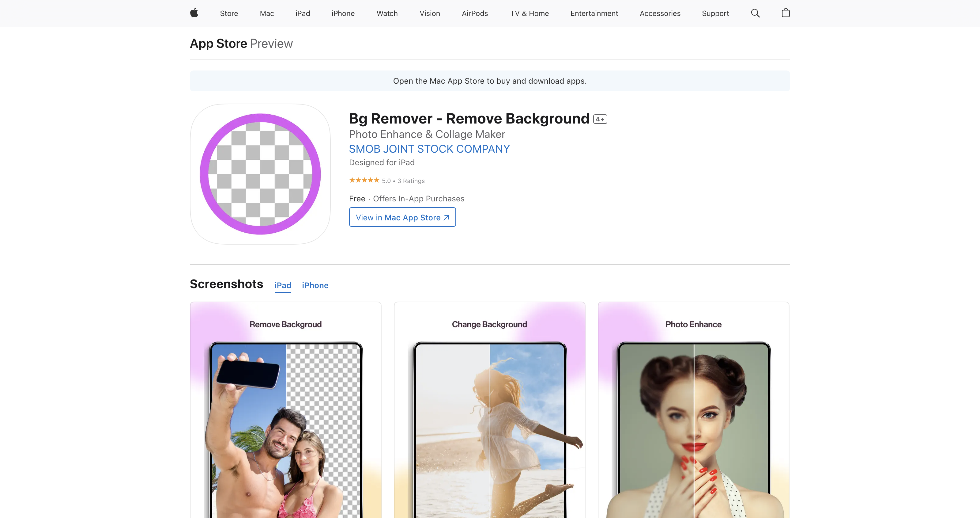
Task: Switch to iPhone screenshots tab
Action: point(315,286)
